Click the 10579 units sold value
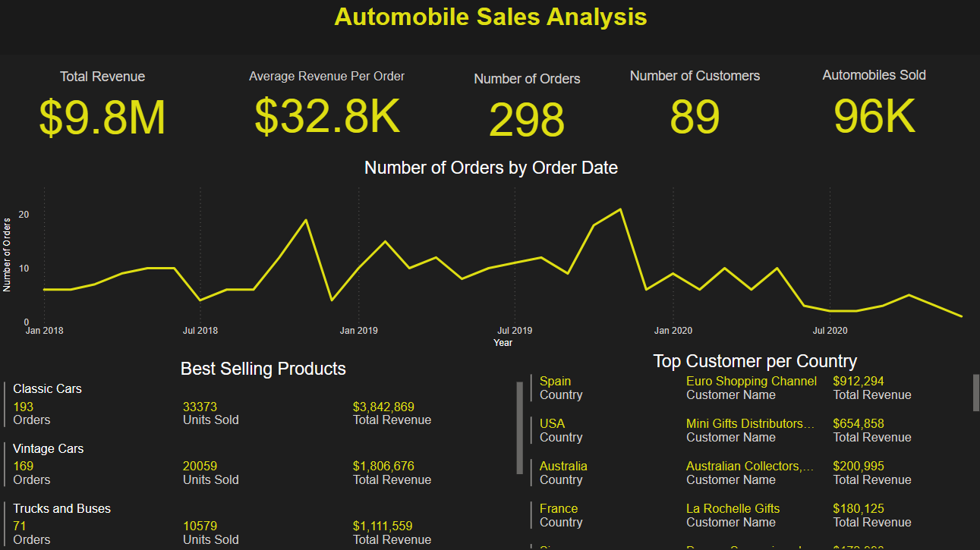Image resolution: width=980 pixels, height=550 pixels. pyautogui.click(x=200, y=526)
